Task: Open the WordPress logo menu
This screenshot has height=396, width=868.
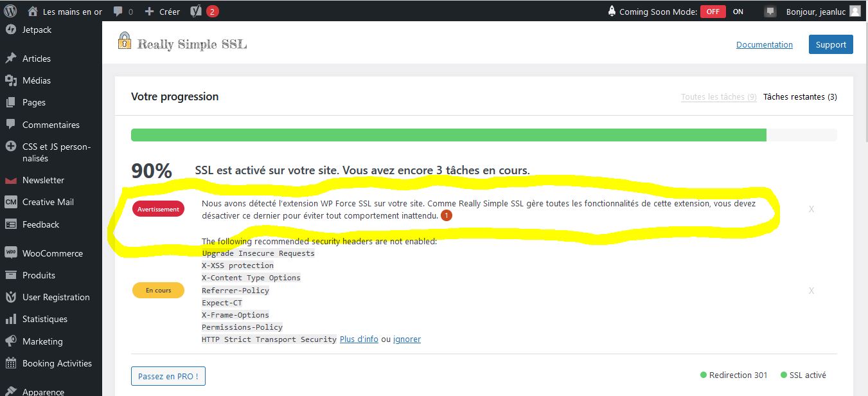Action: pos(10,11)
